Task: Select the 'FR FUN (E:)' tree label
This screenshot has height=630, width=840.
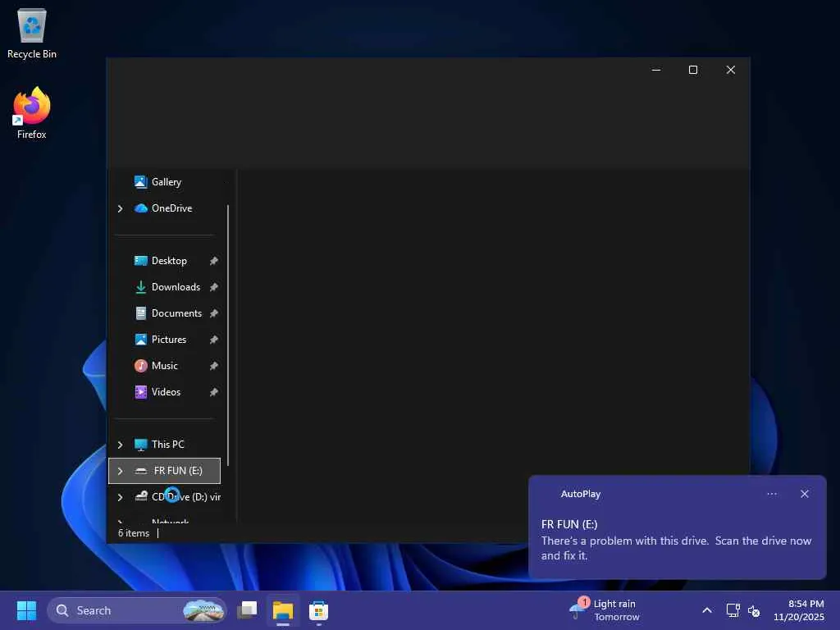Action: [178, 471]
